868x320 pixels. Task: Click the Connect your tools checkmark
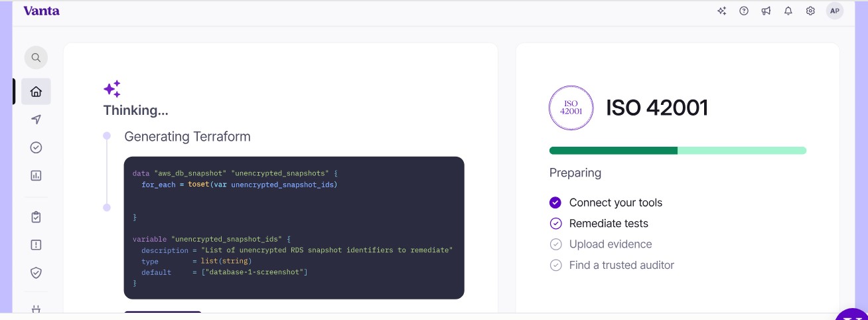pyautogui.click(x=555, y=202)
